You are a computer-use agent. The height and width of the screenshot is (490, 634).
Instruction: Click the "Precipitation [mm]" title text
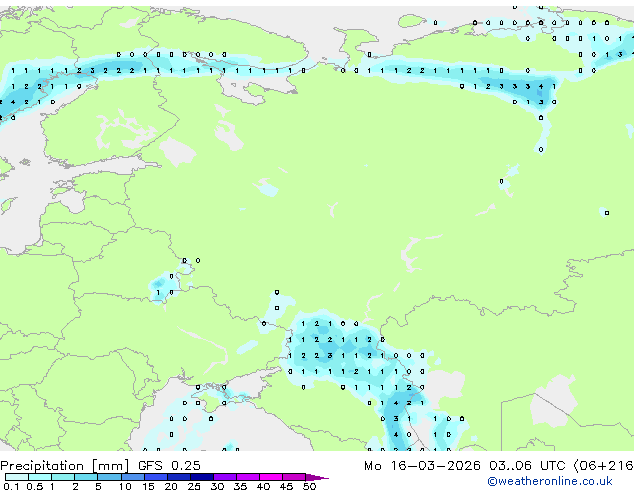(x=64, y=466)
